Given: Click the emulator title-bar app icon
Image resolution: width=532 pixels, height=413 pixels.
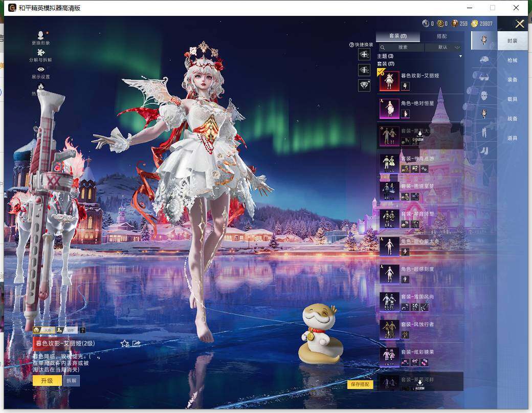Looking at the screenshot, I should 12,8.
